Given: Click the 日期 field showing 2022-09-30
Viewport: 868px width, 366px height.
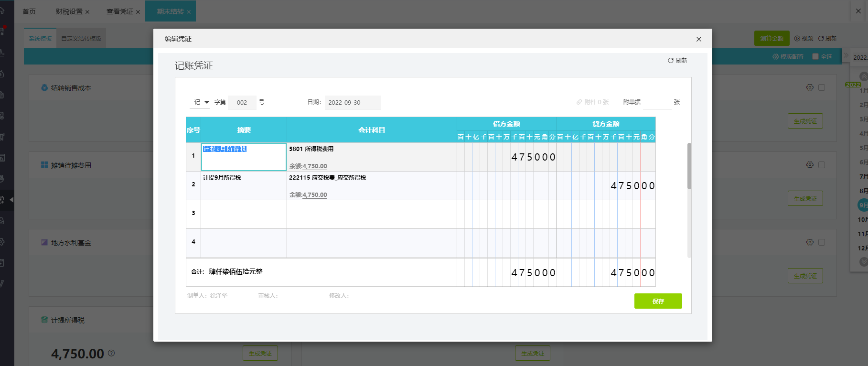Looking at the screenshot, I should click(x=353, y=103).
